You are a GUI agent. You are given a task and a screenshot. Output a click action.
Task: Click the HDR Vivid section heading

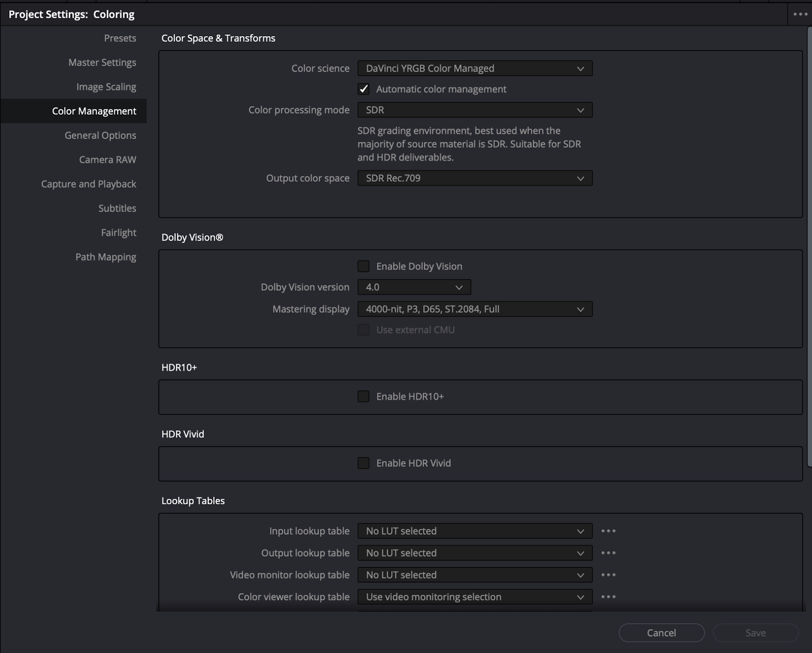183,434
